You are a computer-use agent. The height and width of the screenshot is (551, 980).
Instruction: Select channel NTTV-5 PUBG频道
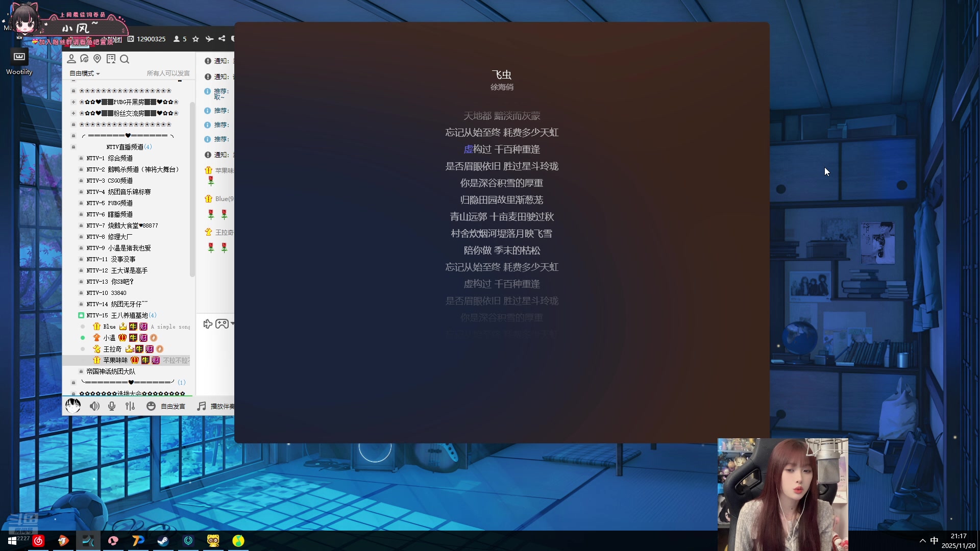coord(109,203)
